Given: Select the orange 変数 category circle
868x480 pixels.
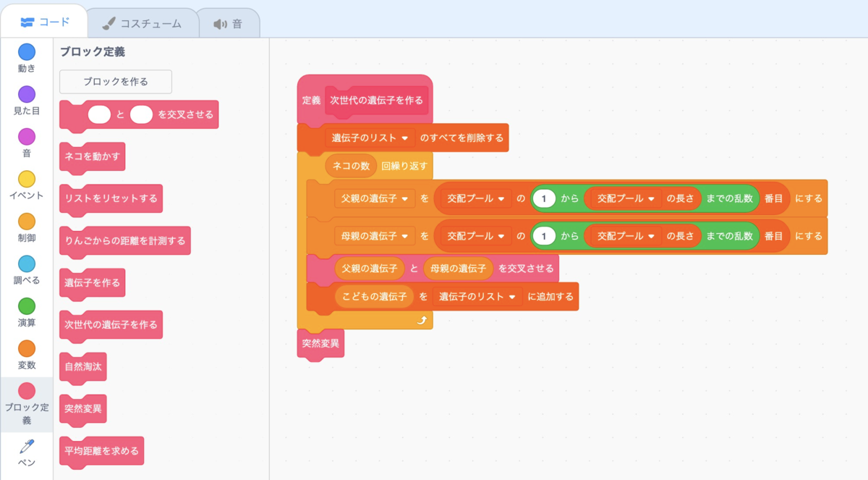Looking at the screenshot, I should 27,348.
